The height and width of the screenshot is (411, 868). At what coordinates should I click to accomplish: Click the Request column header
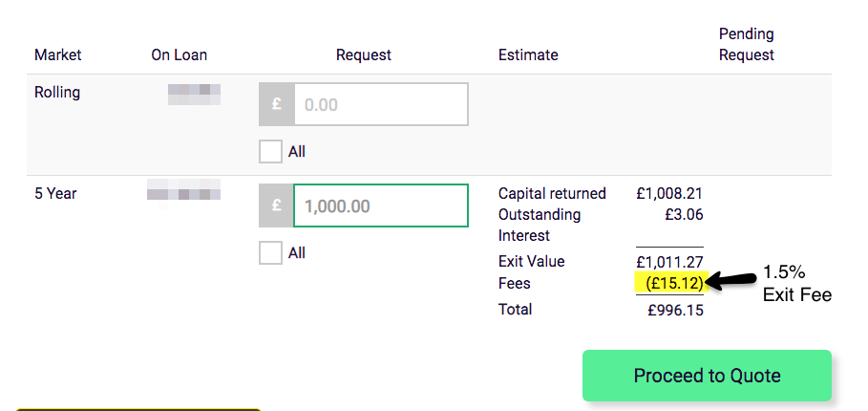[x=363, y=55]
